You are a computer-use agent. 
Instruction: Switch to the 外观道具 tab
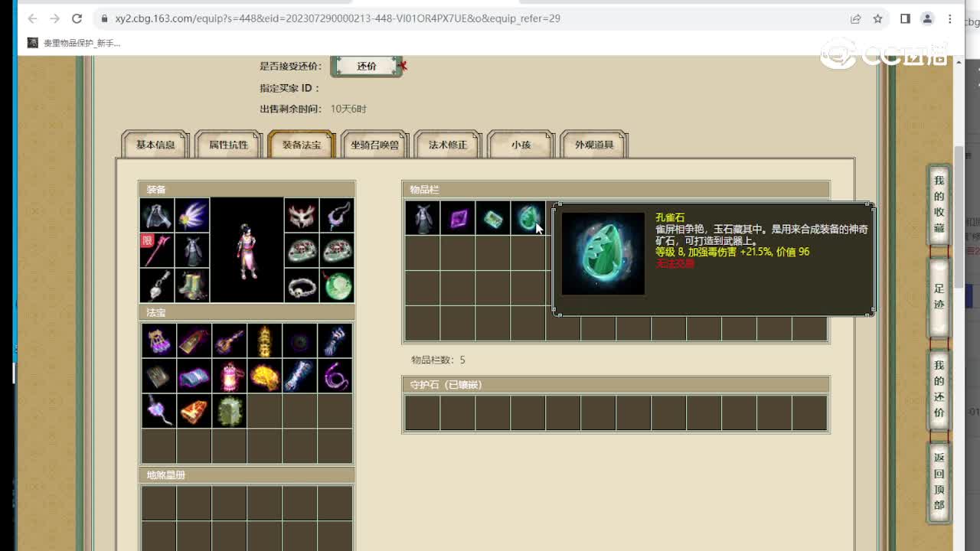pyautogui.click(x=594, y=145)
